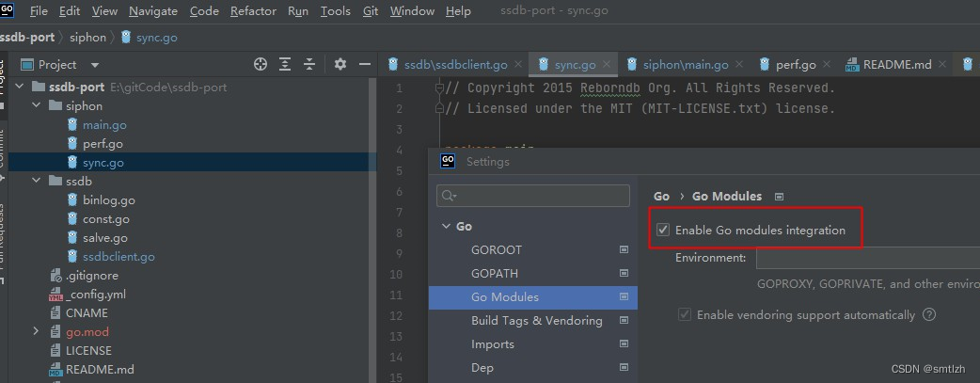Image resolution: width=980 pixels, height=383 pixels.
Task: Collapse the Go settings group
Action: coord(446,226)
